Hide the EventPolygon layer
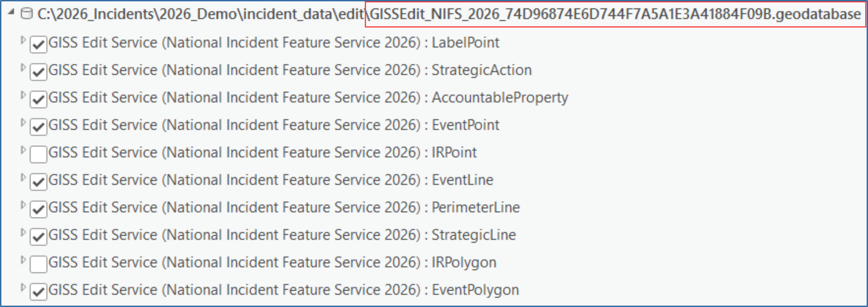This screenshot has width=868, height=307. point(38,291)
